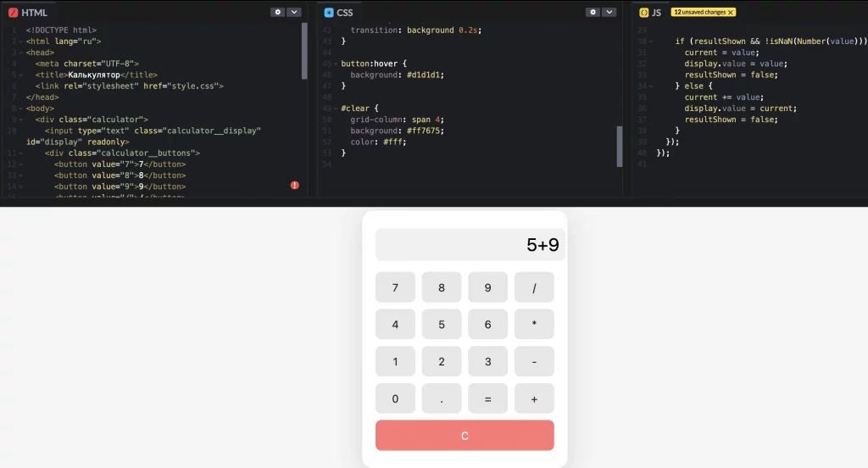Tap calculator key 4
Screen dimensions: 868x468
pos(395,324)
